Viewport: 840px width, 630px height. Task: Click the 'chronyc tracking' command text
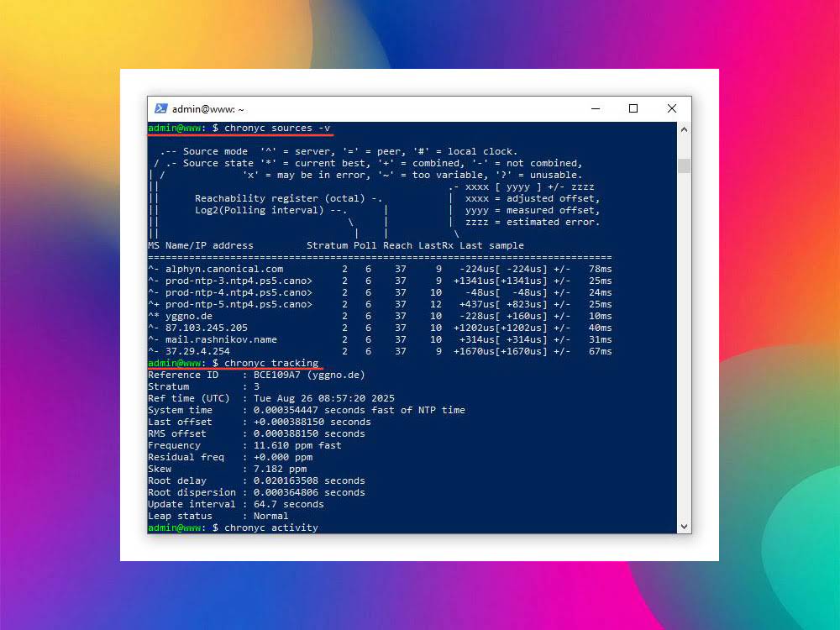(271, 363)
